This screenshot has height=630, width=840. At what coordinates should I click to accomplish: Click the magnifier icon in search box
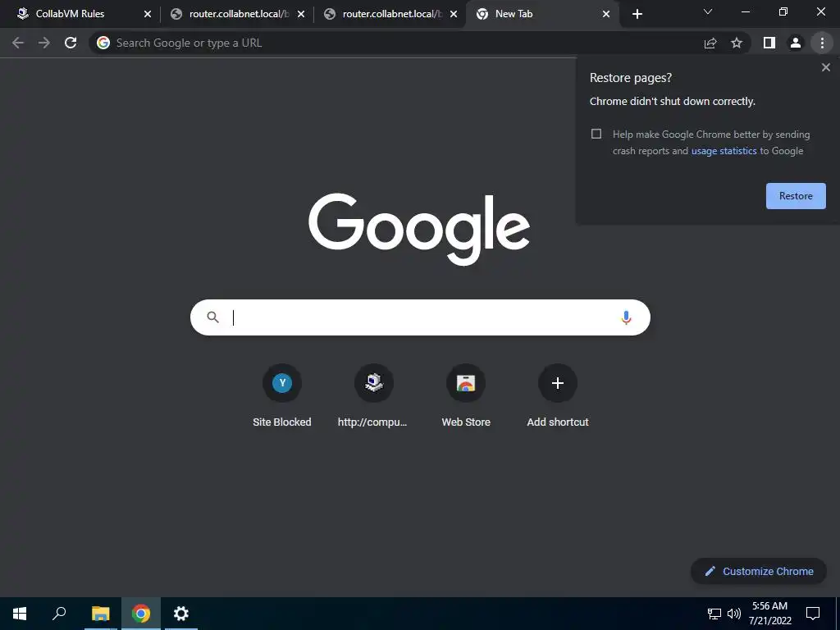[x=212, y=317]
